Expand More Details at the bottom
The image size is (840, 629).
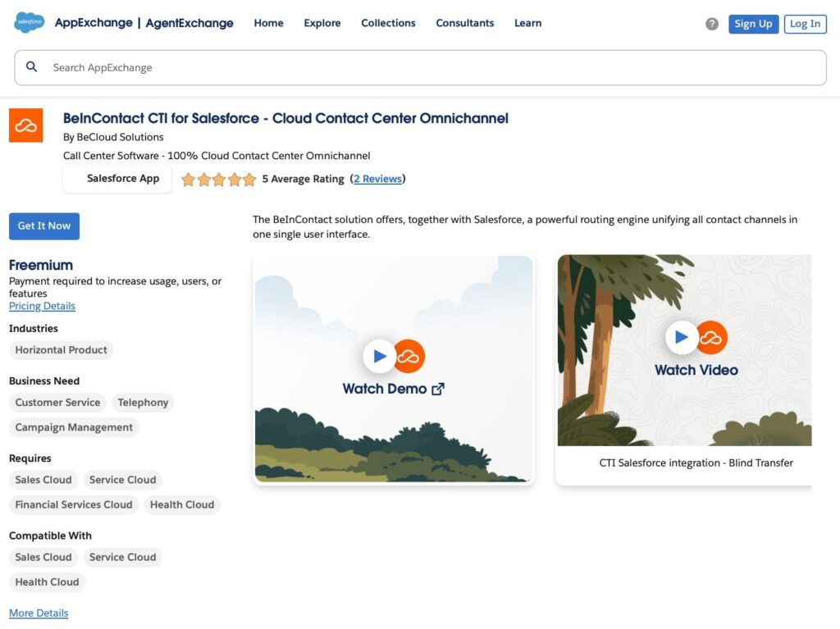point(38,613)
